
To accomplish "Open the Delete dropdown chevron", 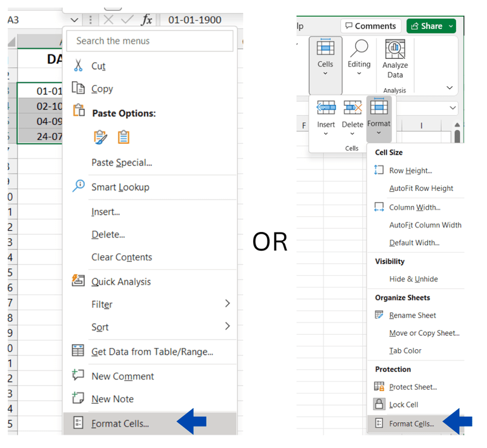I will [x=352, y=134].
